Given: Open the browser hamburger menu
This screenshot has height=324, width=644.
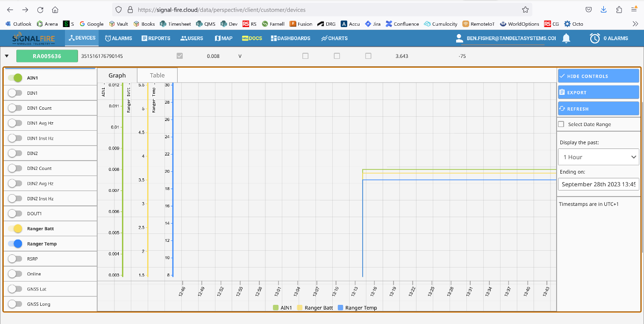Looking at the screenshot, I should (x=634, y=9).
